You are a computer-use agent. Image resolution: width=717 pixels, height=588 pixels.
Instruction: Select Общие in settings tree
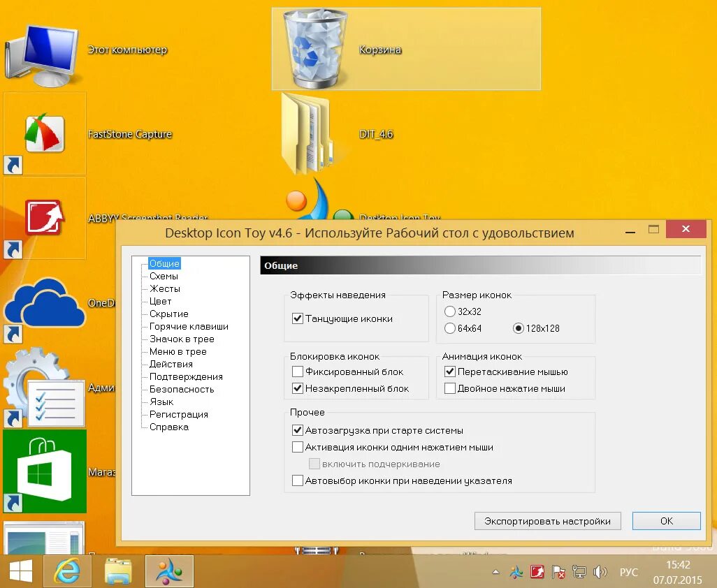pos(164,263)
